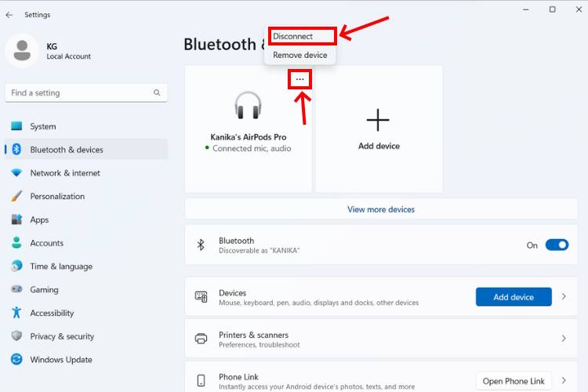Click the Devices row title
The height and width of the screenshot is (392, 588).
(x=233, y=292)
